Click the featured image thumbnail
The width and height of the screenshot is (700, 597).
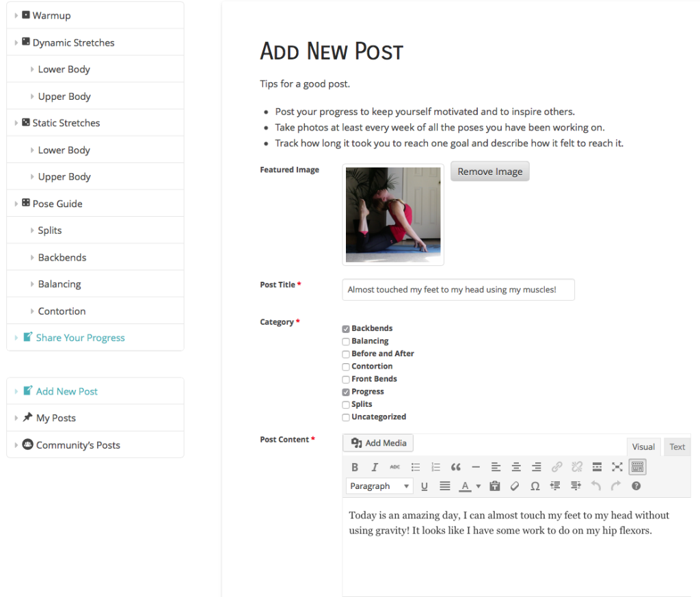[393, 215]
